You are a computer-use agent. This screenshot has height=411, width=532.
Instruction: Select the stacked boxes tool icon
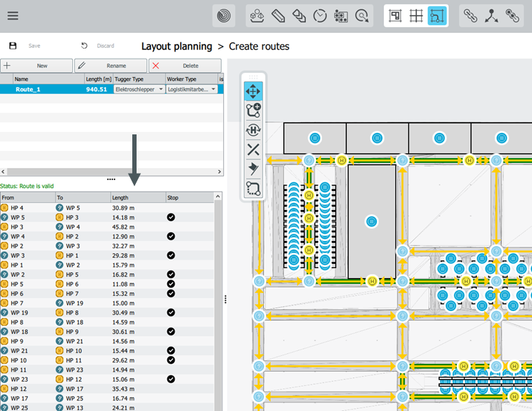tap(299, 16)
